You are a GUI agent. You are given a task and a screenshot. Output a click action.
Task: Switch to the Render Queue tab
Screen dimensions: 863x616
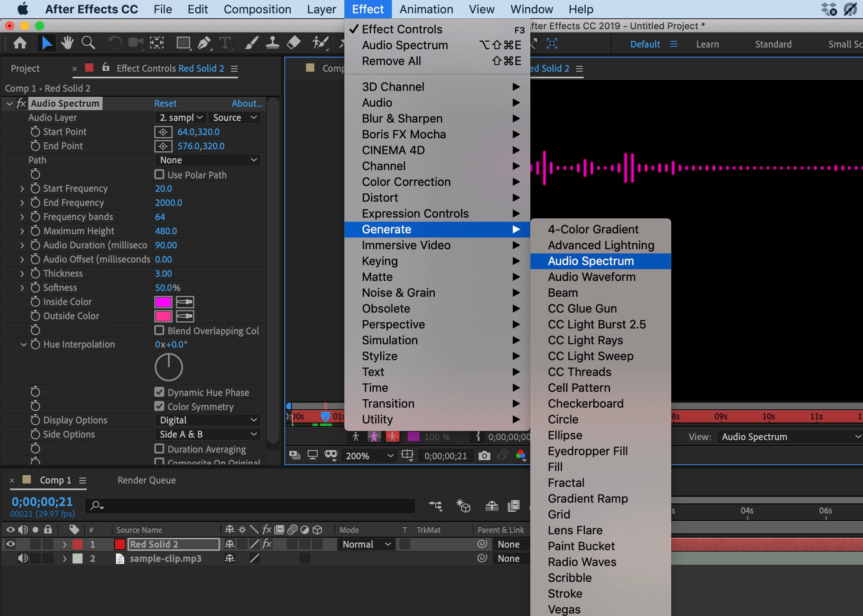click(146, 480)
